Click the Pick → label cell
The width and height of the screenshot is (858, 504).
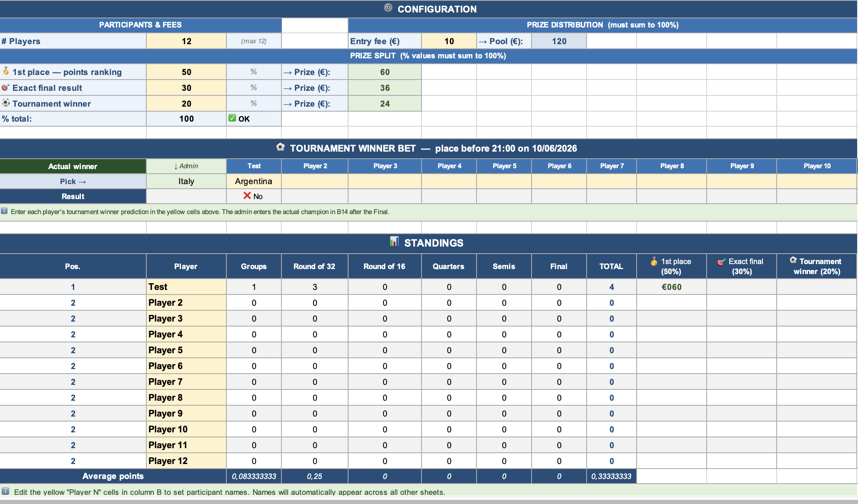(x=73, y=181)
